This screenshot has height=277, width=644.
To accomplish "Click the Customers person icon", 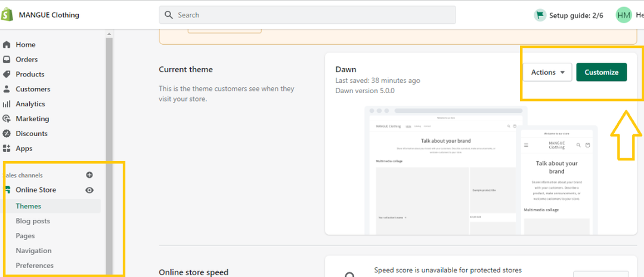I will coord(7,89).
